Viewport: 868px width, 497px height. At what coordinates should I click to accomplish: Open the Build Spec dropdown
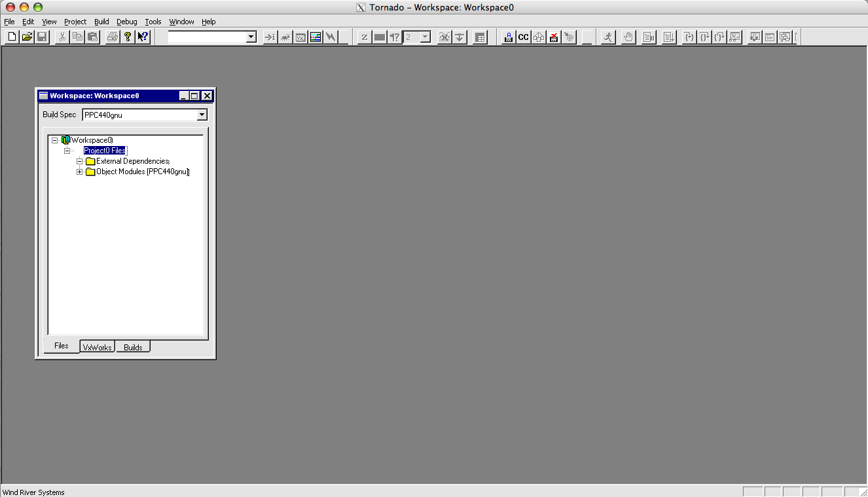pos(202,114)
